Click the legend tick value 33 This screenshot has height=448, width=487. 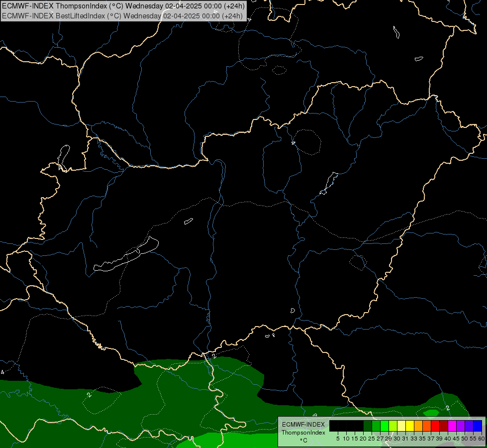pos(414,439)
